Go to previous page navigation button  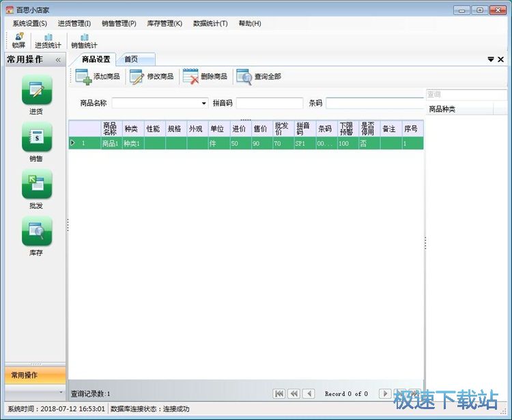[x=294, y=393]
